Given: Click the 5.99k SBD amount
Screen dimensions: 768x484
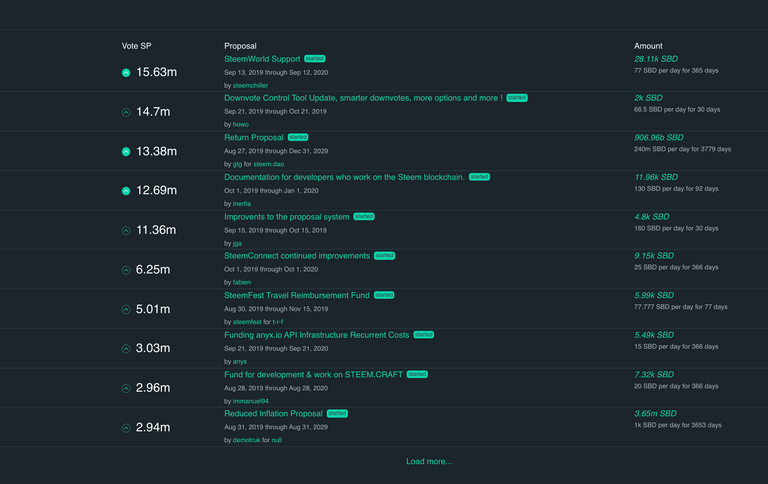Looking at the screenshot, I should coord(654,295).
